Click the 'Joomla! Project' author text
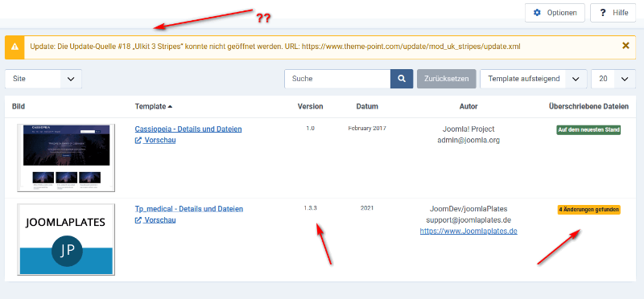This screenshot has width=644, height=299. click(469, 129)
